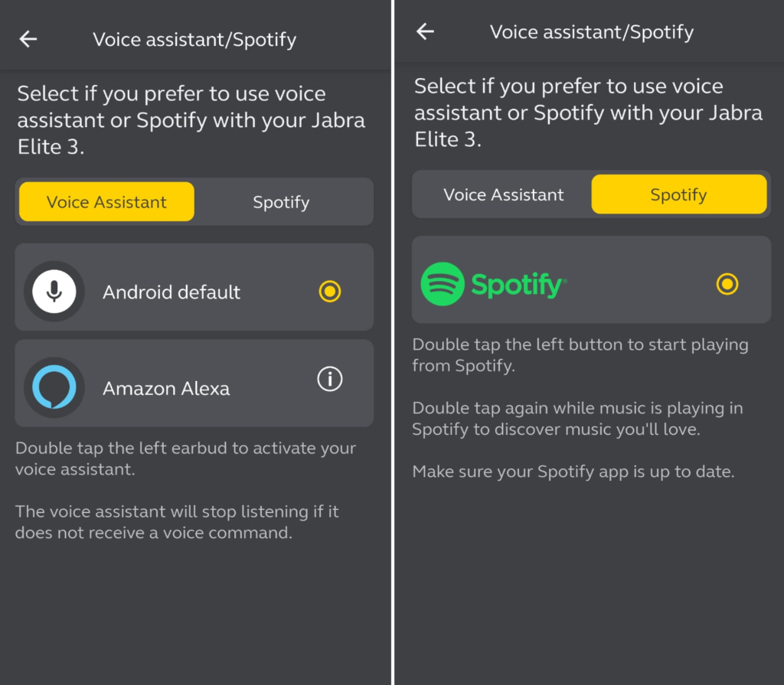
Task: Select highlighted yellow Spotify tab on right
Action: coord(678,194)
